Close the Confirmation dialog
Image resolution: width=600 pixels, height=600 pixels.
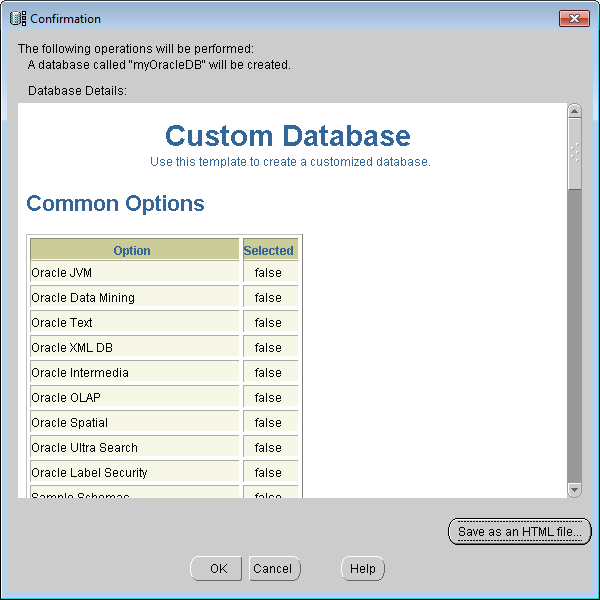point(574,18)
